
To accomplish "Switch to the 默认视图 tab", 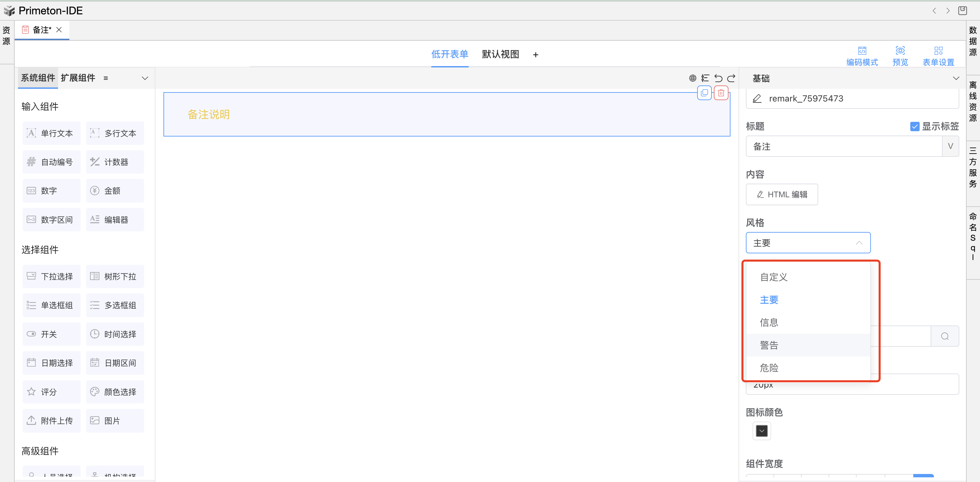I will tap(500, 54).
